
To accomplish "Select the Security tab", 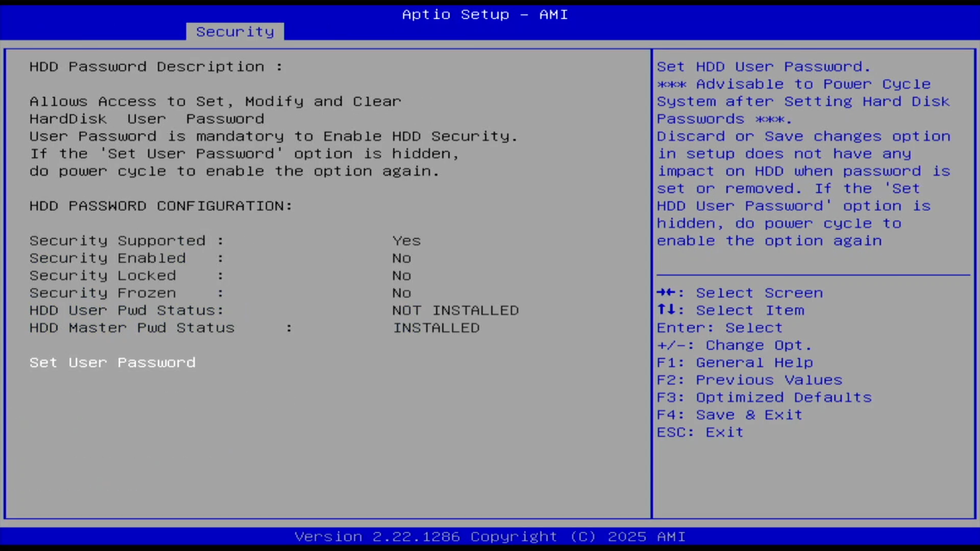I will 235,32.
